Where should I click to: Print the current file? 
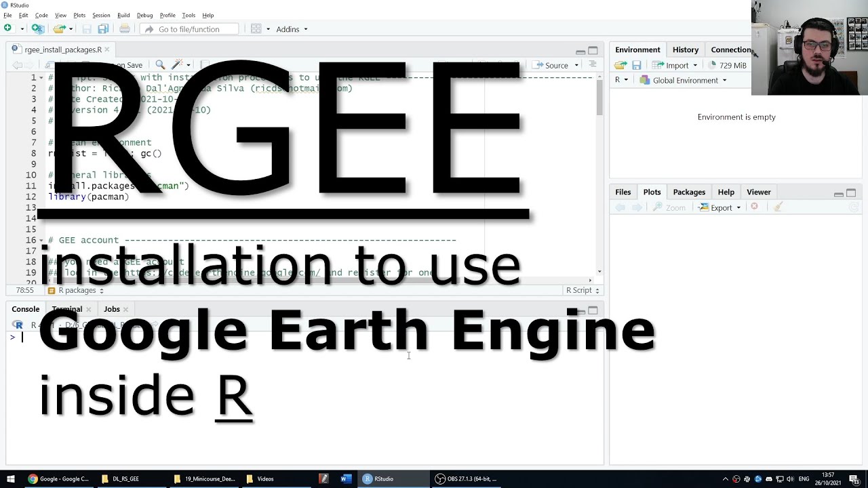coord(125,28)
